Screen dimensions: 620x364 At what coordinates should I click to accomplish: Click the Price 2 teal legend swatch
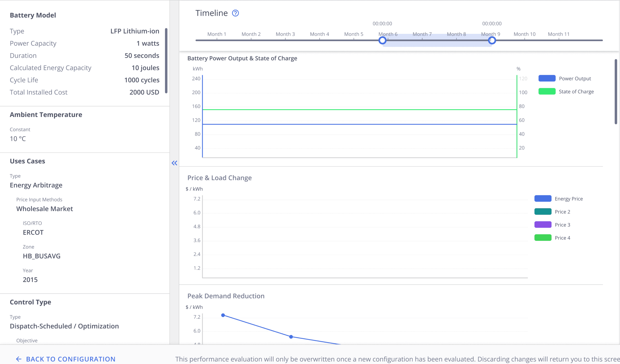(x=543, y=212)
